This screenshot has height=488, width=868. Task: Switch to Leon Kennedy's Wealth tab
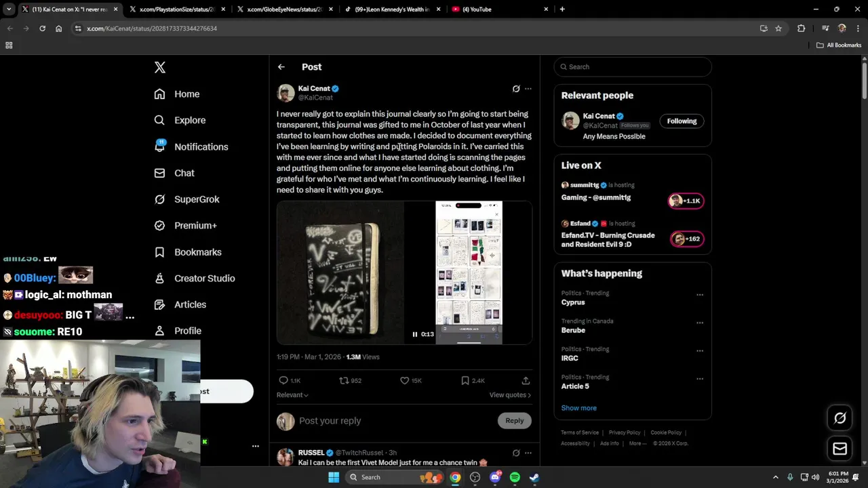[392, 9]
